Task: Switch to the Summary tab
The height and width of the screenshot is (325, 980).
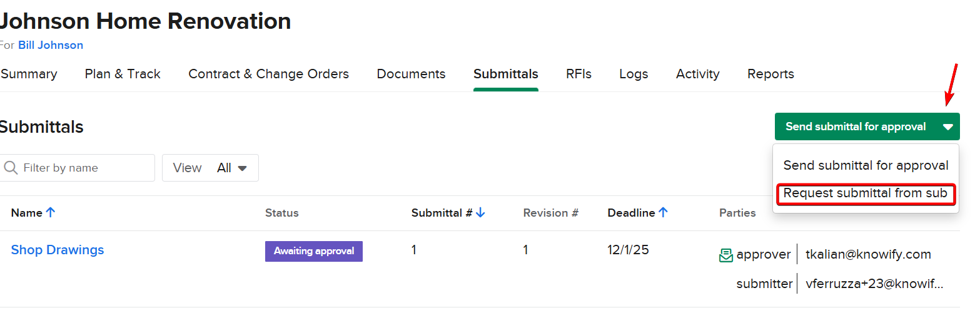Action: pyautogui.click(x=29, y=74)
